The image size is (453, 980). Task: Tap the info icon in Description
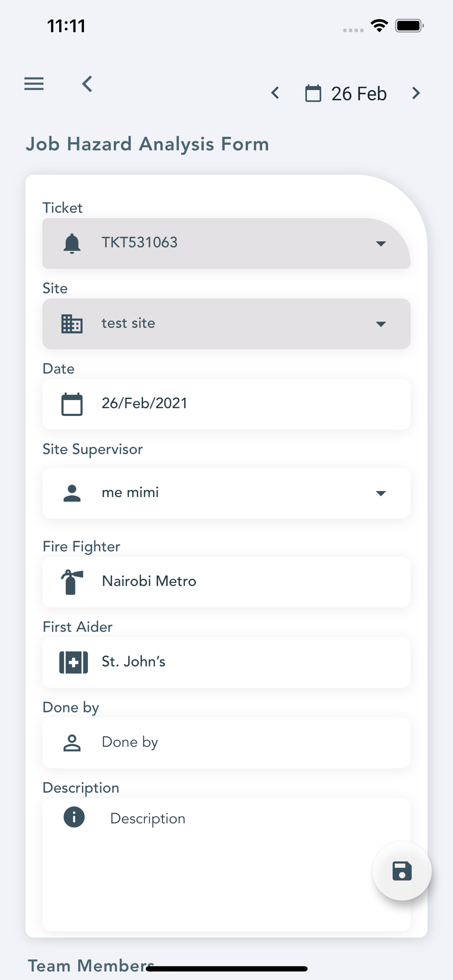74,817
